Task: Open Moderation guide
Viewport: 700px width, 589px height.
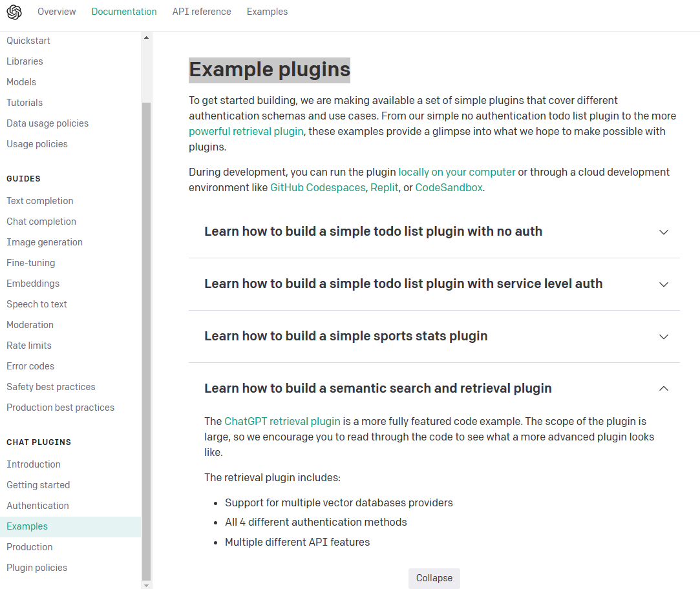Action: tap(30, 325)
